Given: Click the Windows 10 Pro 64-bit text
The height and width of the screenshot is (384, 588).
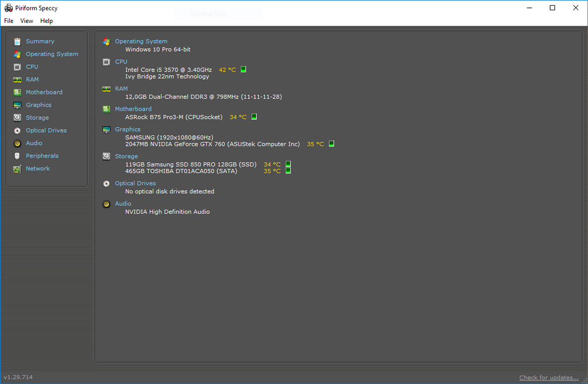Looking at the screenshot, I should pyautogui.click(x=158, y=49).
